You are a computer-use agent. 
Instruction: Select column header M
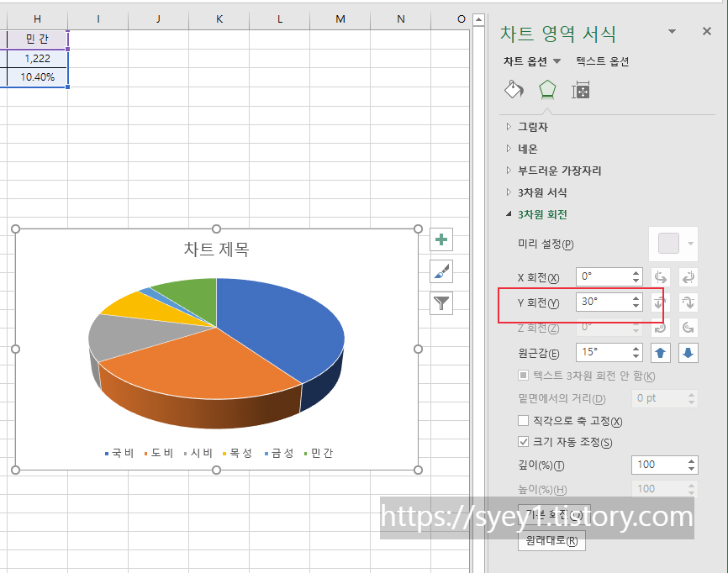(x=340, y=19)
